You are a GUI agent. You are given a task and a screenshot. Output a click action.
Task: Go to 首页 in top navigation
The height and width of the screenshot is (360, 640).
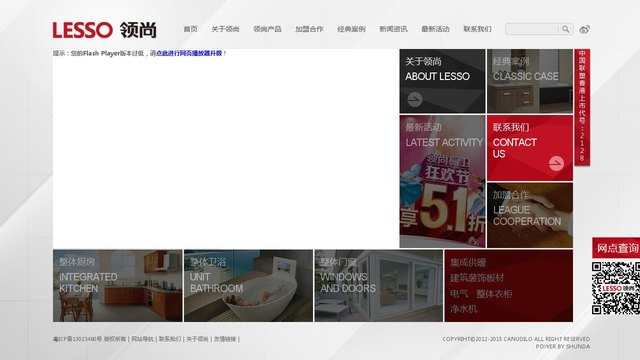[190, 29]
